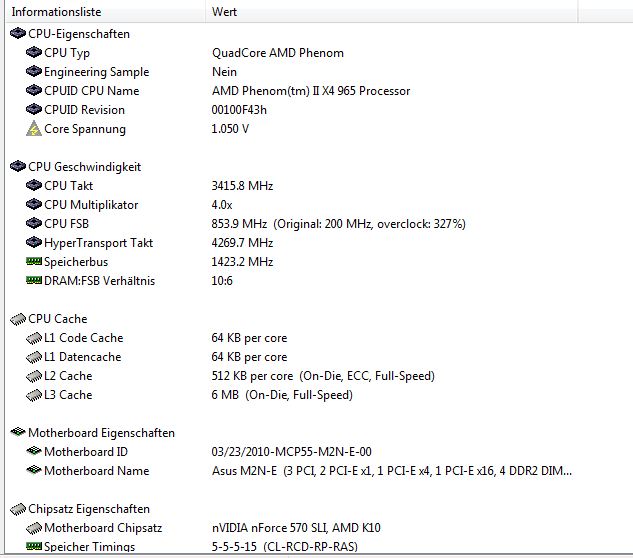Screen dimensions: 633x558
Task: Click the nVIDIA nForce 570 SLI value
Action: (x=296, y=528)
